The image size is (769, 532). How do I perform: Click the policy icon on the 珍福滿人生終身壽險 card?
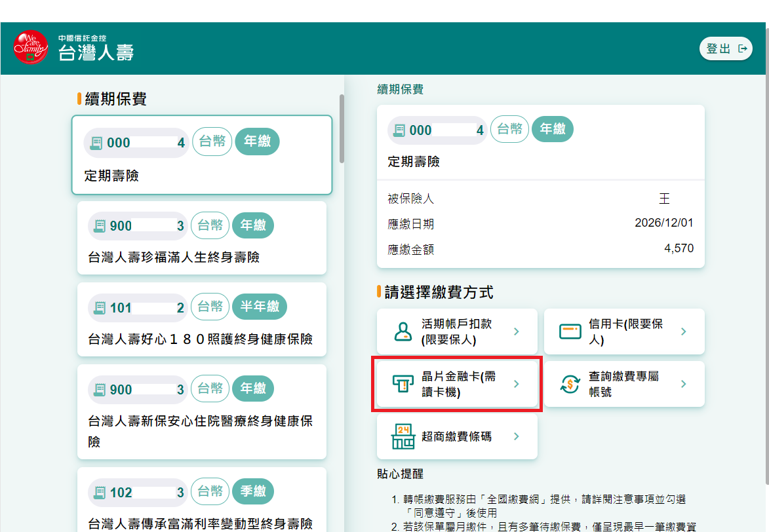[100, 226]
